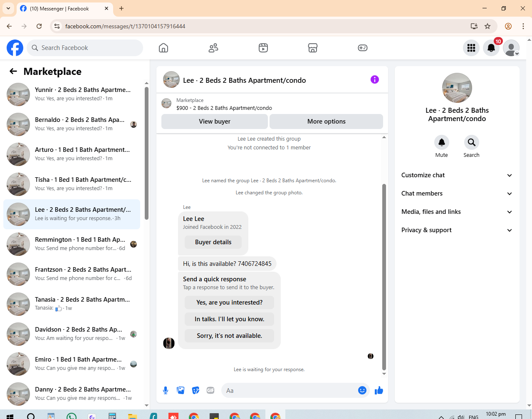Attach a photo with image icon
This screenshot has height=419, width=532.
coord(181,390)
